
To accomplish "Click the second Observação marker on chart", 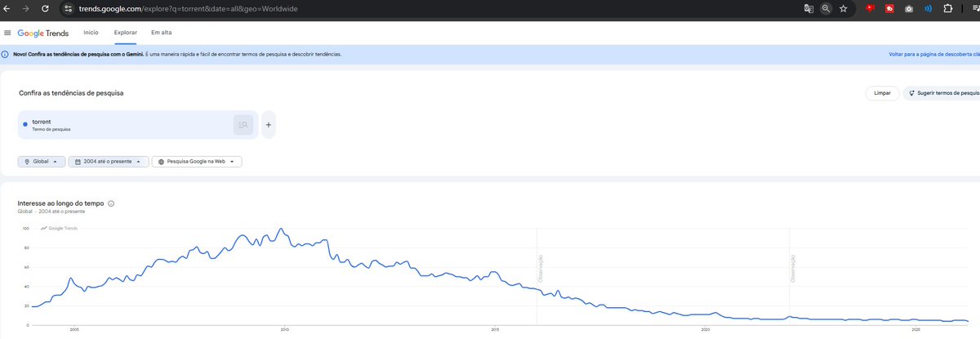I will pos(793,269).
